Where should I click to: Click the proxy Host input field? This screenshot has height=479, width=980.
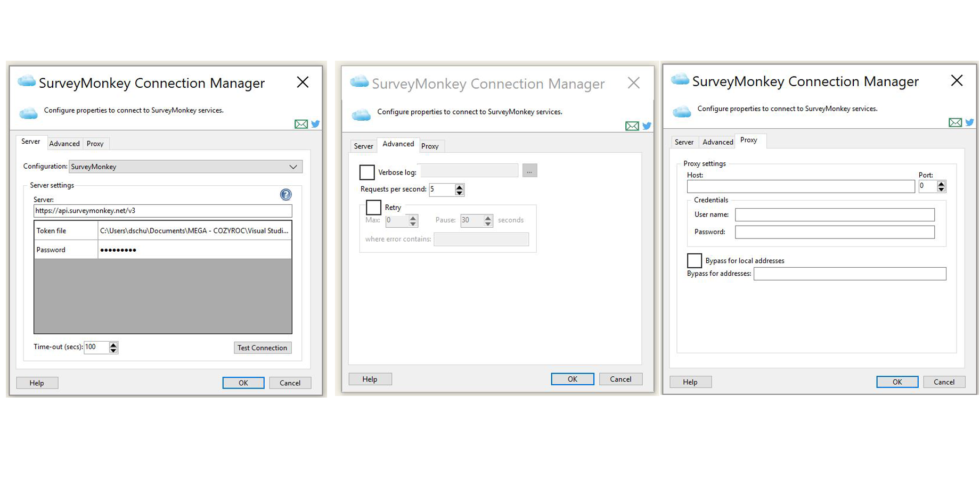(801, 186)
